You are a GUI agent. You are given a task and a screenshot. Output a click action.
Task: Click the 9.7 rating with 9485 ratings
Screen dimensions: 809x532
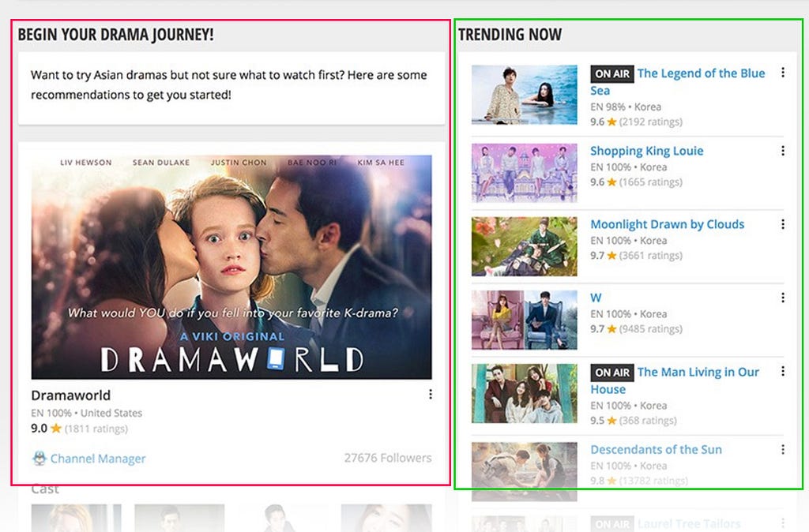(x=636, y=329)
